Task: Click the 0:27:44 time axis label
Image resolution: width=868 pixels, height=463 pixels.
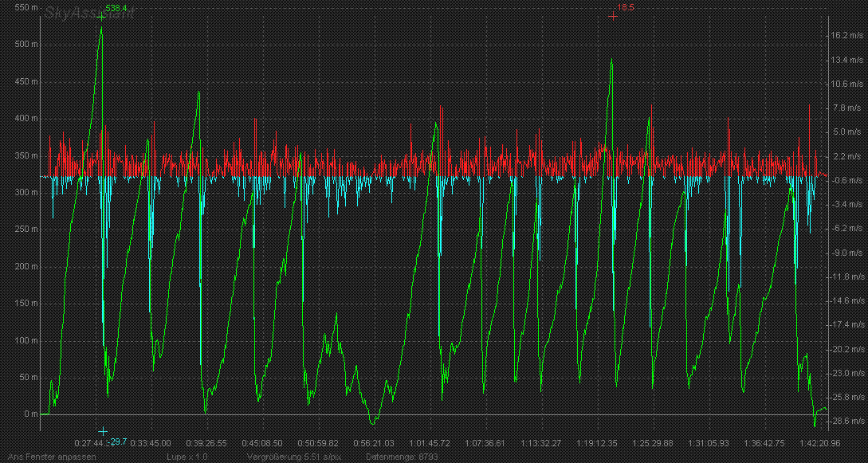Action: [x=91, y=442]
